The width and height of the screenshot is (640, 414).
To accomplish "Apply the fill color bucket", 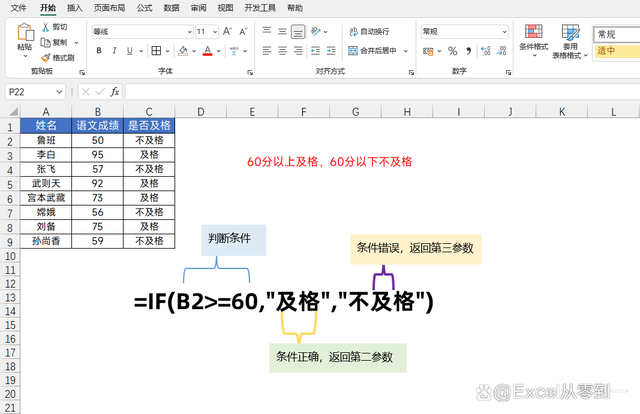I will (x=183, y=51).
